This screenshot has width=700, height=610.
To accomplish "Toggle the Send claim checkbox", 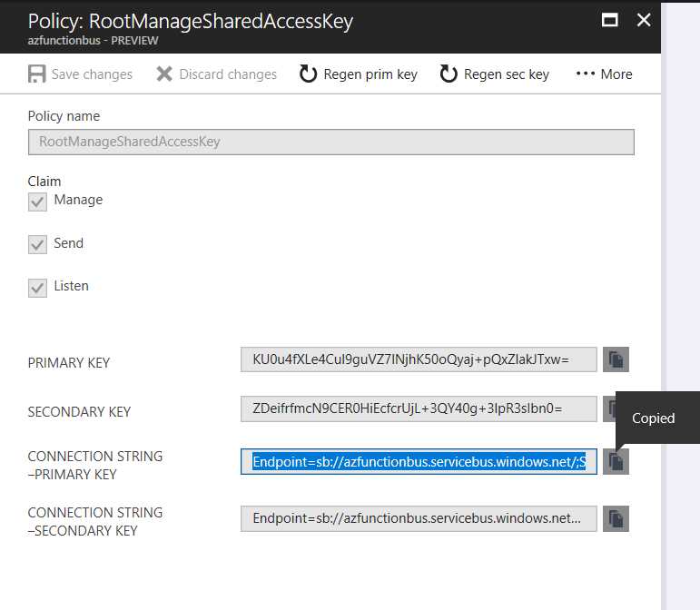I will click(37, 244).
